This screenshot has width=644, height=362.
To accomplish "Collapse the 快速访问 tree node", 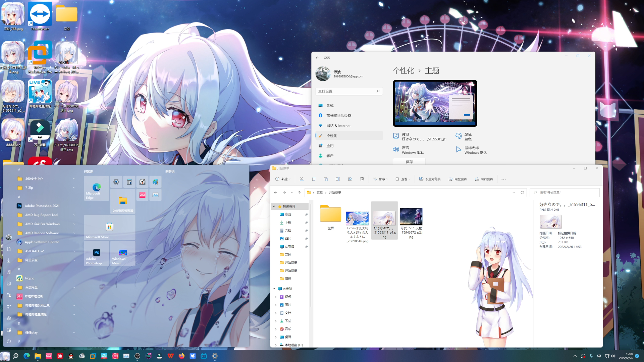I will pyautogui.click(x=274, y=206).
